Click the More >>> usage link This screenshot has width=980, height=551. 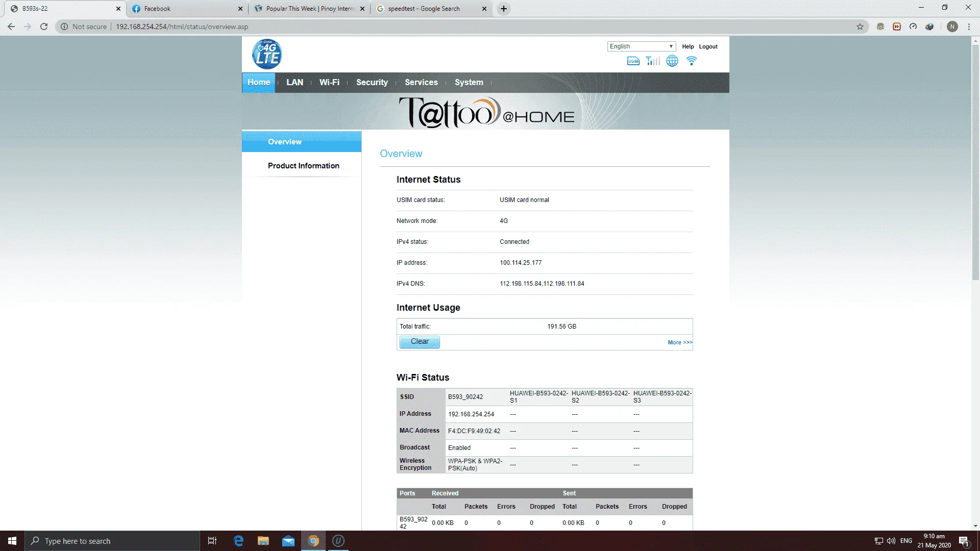(x=680, y=342)
